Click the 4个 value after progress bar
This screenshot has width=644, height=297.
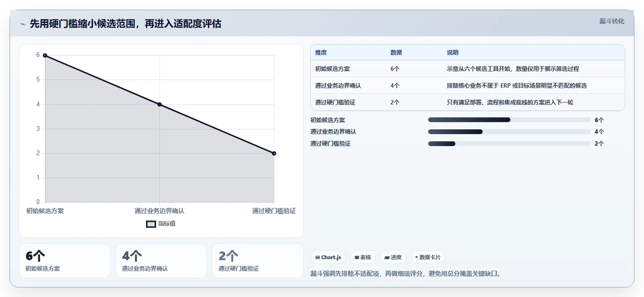[x=599, y=132]
